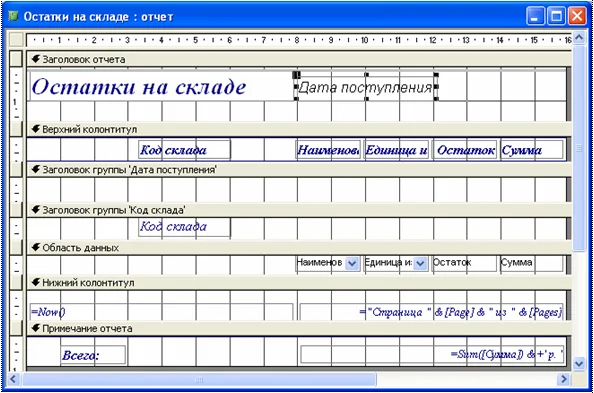
Task: Click the vertical scrollbar thumb
Action: click(579, 148)
